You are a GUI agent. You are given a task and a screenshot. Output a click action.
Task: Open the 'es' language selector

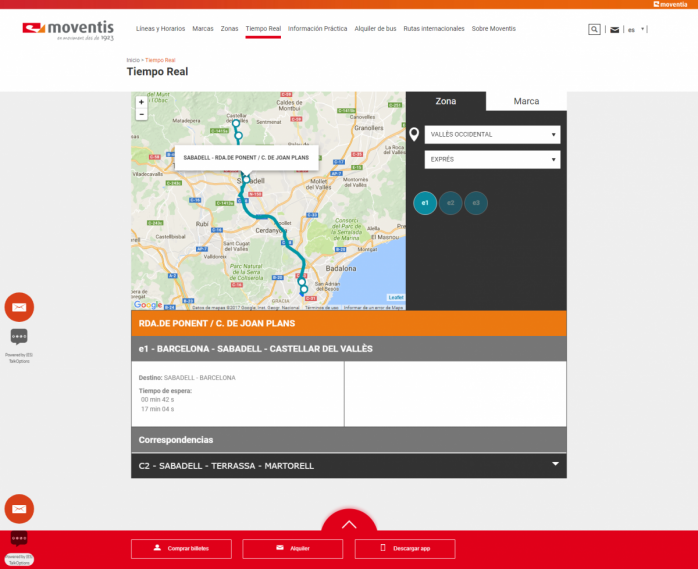click(x=636, y=30)
